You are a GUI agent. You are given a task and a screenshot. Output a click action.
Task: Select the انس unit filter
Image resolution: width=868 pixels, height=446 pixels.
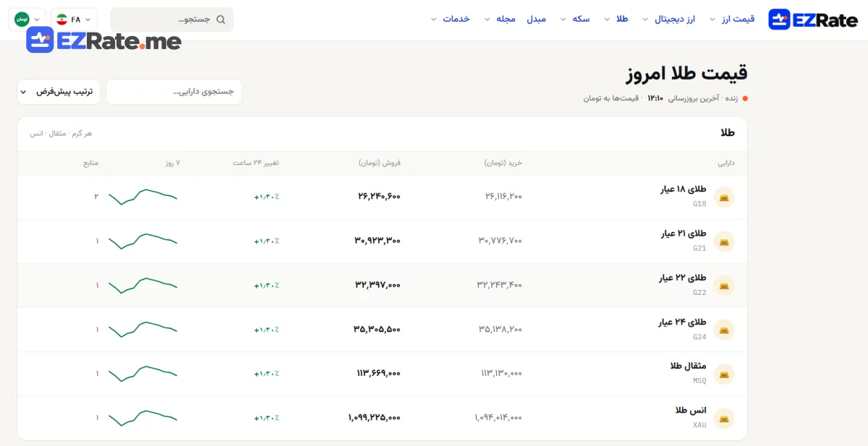point(35,134)
